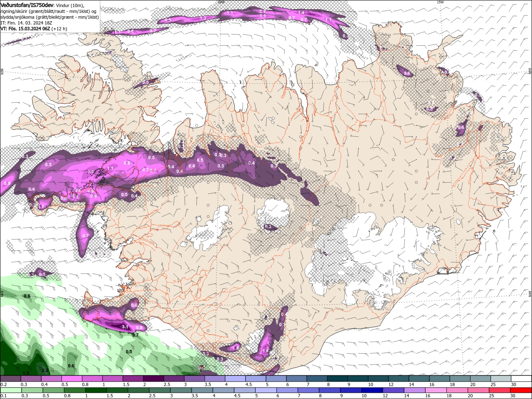Pick the white snow swatch after the 30 label
This screenshot has height=399, width=532.
pos(521,379)
